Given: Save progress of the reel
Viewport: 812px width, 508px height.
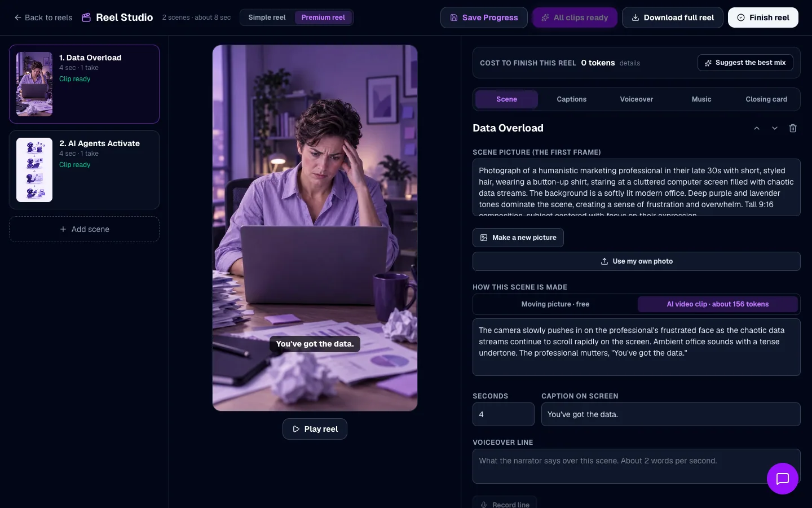Looking at the screenshot, I should click(484, 17).
